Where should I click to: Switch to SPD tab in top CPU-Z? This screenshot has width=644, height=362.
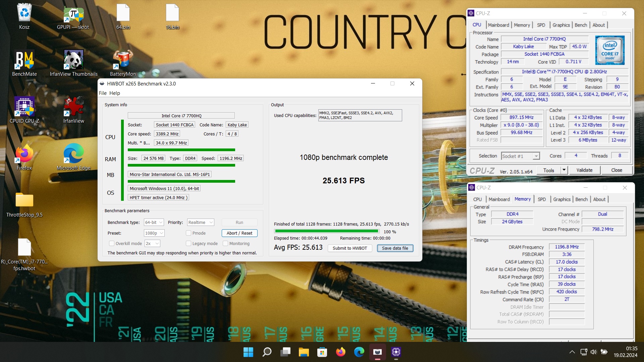pyautogui.click(x=541, y=25)
